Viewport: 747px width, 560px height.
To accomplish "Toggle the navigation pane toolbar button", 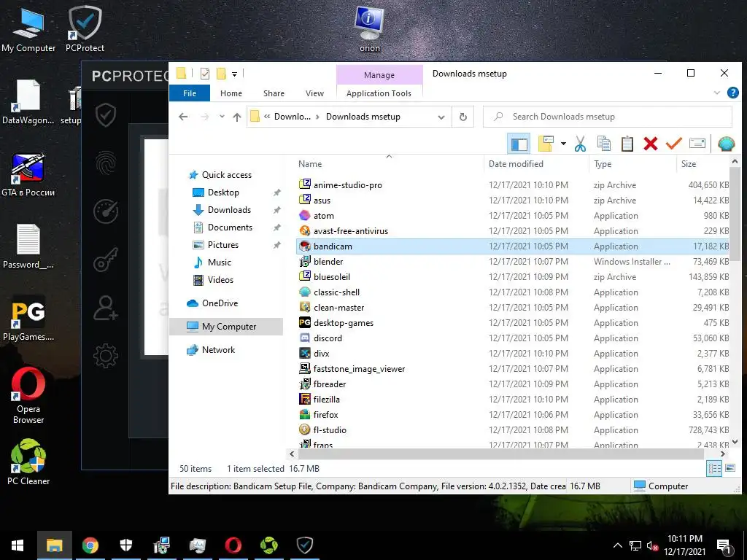I will click(519, 144).
